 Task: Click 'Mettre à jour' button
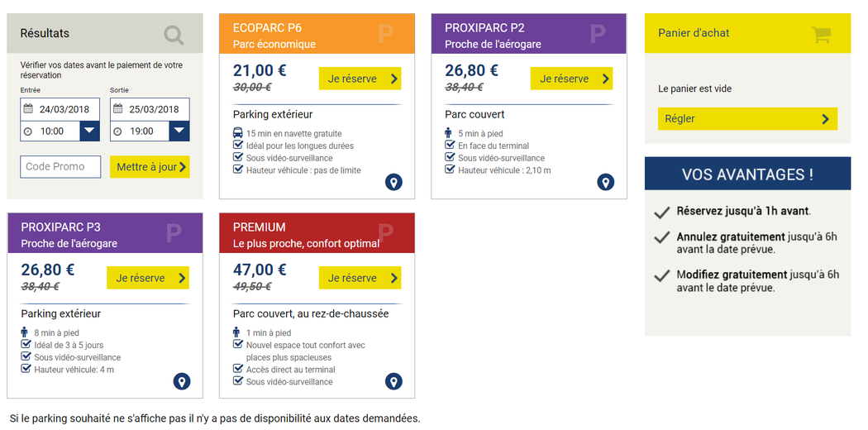pyautogui.click(x=150, y=167)
